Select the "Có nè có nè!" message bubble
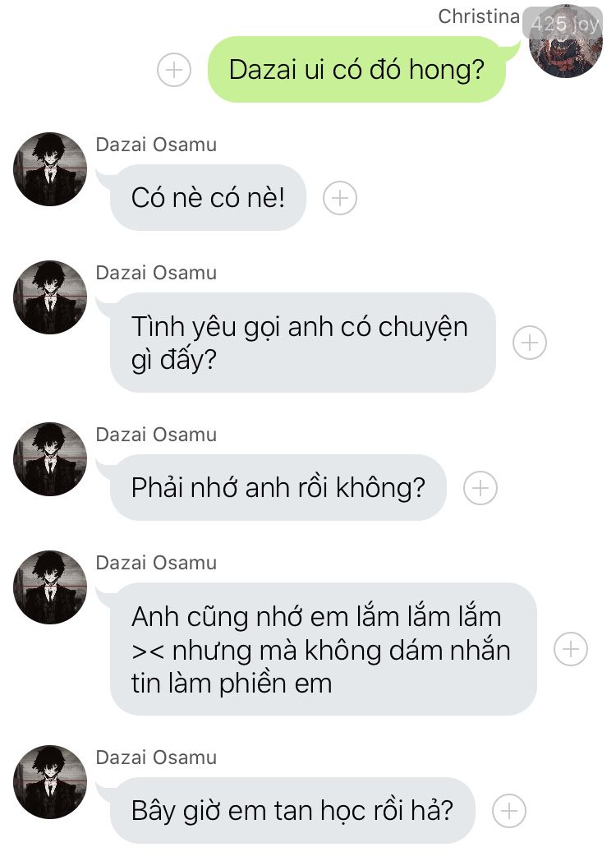Image resolution: width=616 pixels, height=861 pixels. [x=208, y=198]
